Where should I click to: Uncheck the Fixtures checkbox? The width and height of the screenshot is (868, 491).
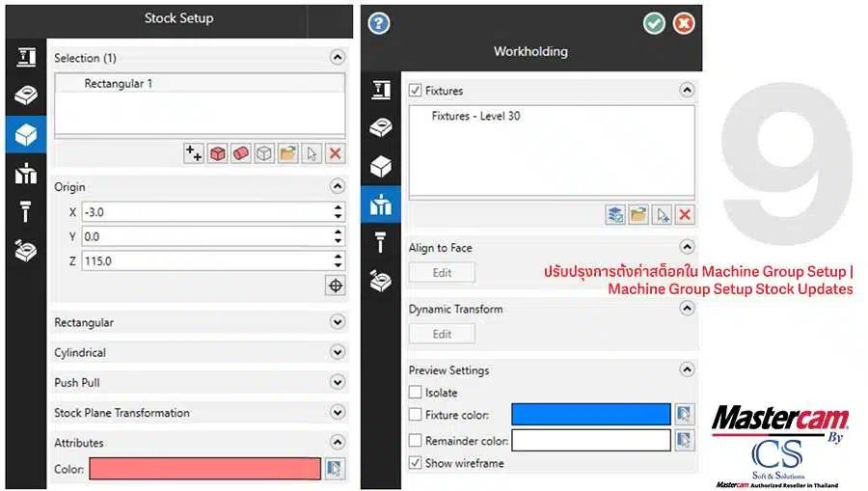tap(415, 91)
